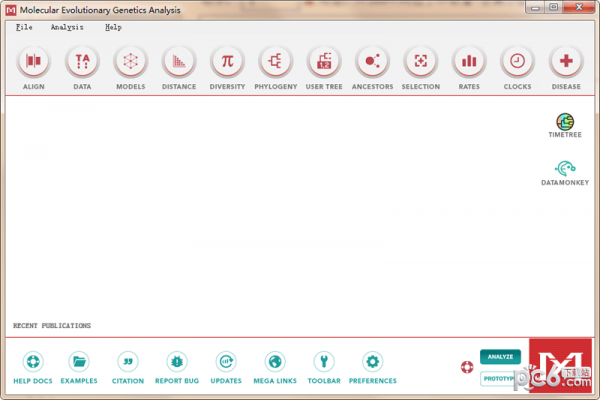Open the MEGA Links globe icon
This screenshot has width=600, height=400.
pyautogui.click(x=275, y=361)
